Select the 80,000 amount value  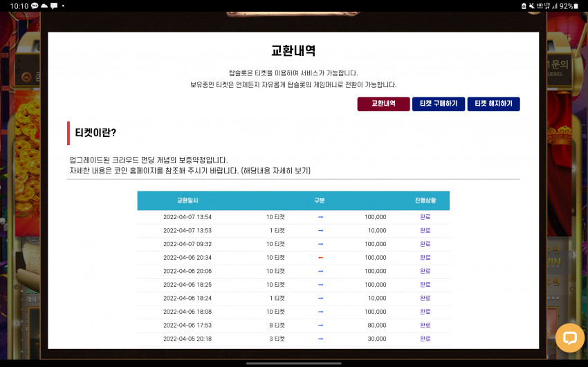(x=377, y=325)
